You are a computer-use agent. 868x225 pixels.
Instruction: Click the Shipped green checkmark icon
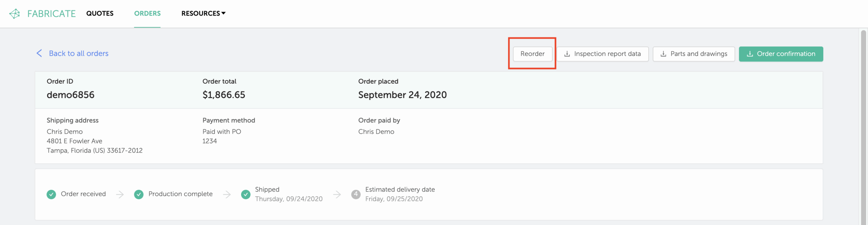[x=246, y=194]
